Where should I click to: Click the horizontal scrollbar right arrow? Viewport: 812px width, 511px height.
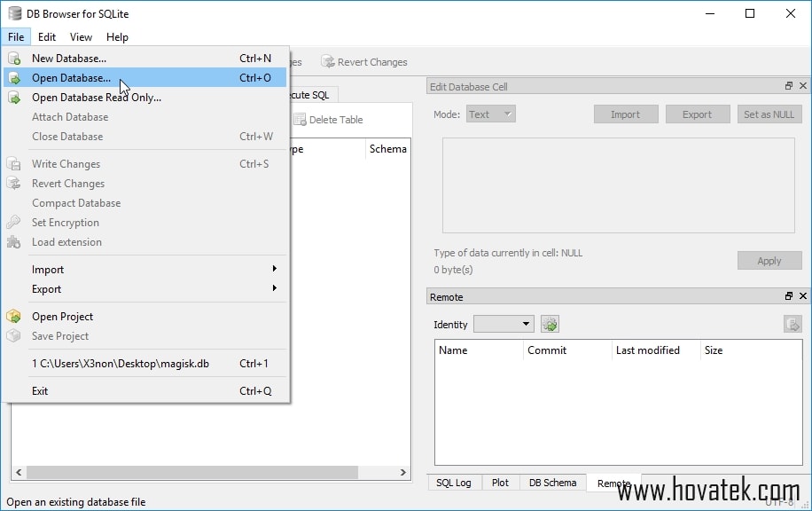pos(402,472)
